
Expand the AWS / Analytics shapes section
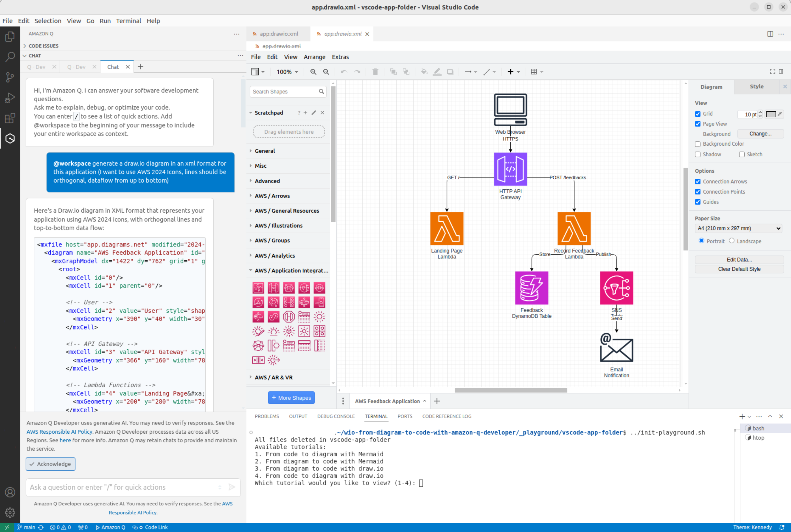click(x=275, y=256)
